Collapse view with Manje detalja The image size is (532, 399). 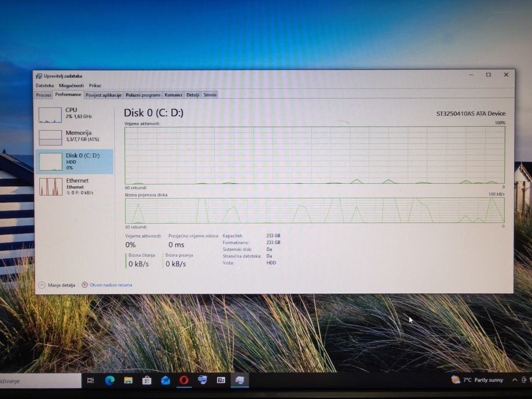57,285
